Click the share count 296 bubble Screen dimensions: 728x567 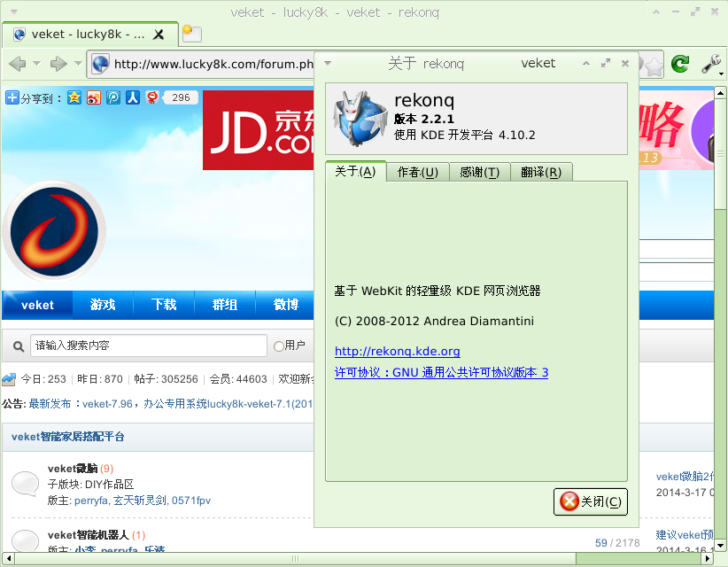[x=181, y=97]
